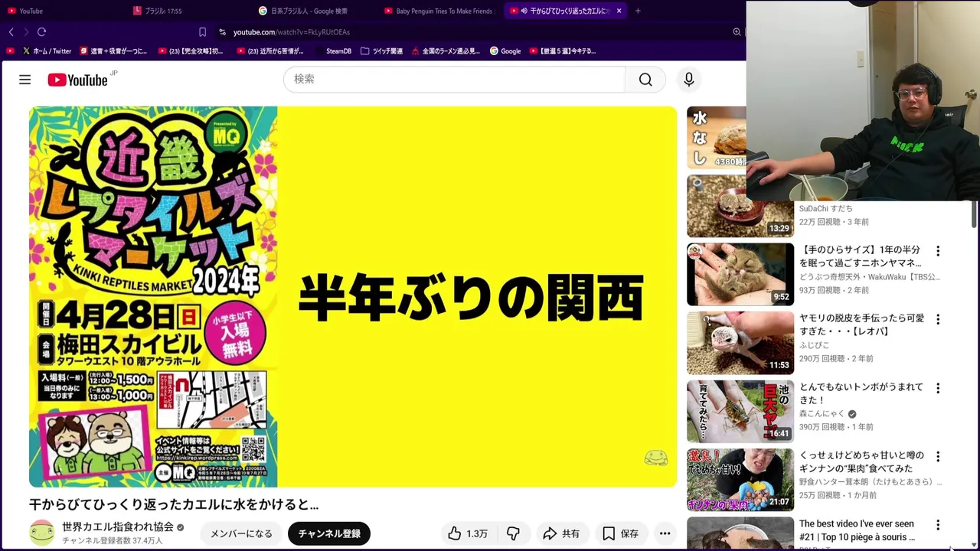The height and width of the screenshot is (551, 980).
Task: Open options menu for 'The best video' item
Action: [938, 525]
